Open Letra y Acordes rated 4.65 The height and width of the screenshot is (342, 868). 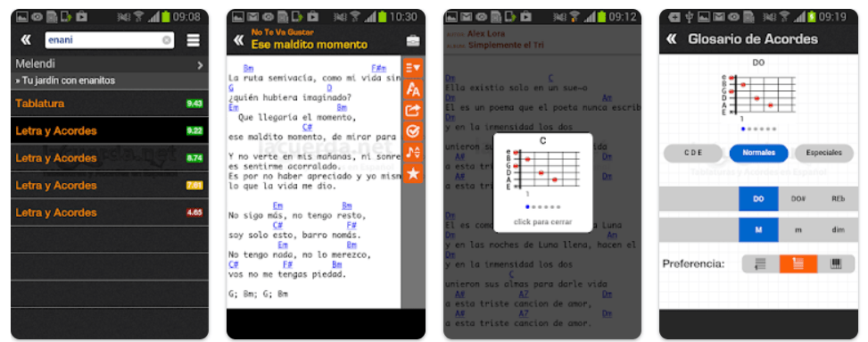coord(110,213)
